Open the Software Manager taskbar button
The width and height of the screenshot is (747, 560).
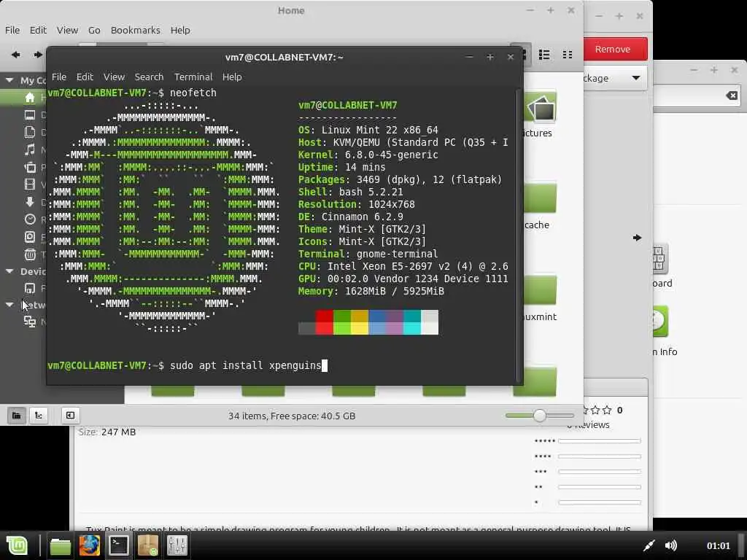pos(147,545)
